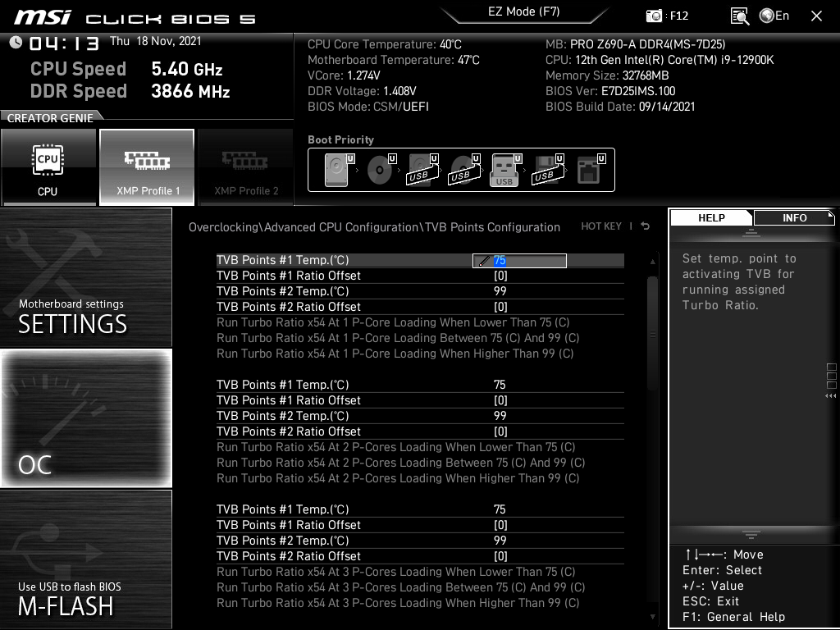The width and height of the screenshot is (840, 630).
Task: Click the F12 screenshot camera icon
Action: click(x=654, y=16)
